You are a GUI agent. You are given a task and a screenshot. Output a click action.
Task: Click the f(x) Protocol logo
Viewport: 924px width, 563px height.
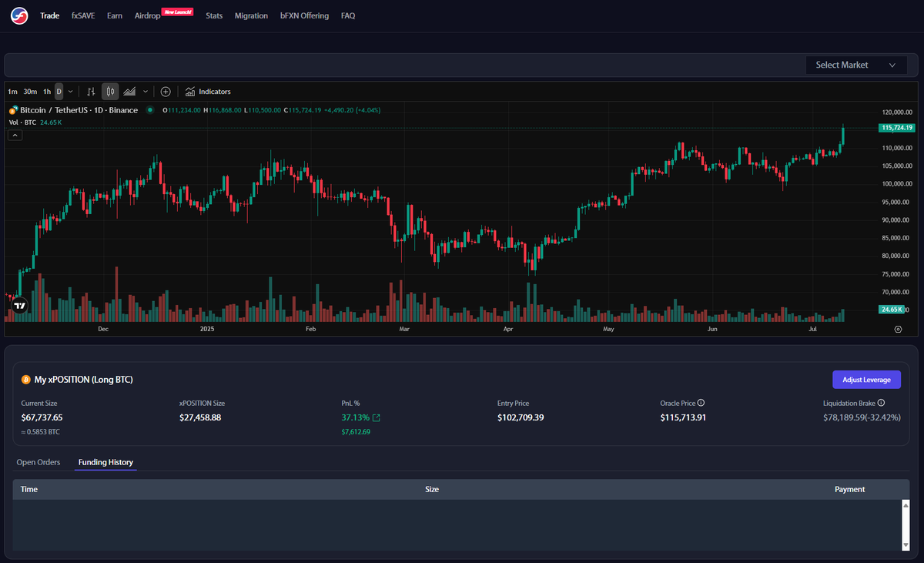tap(20, 15)
